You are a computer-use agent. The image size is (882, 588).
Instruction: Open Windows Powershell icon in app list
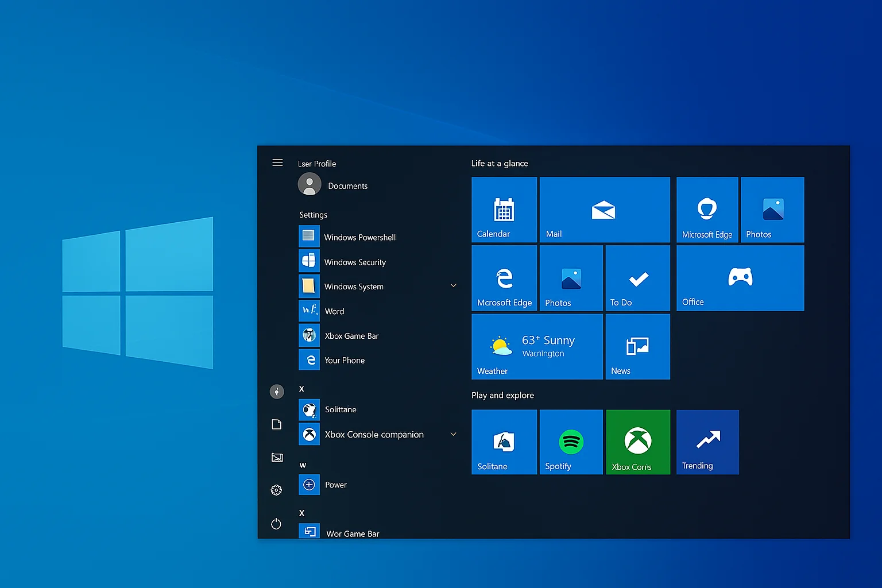[309, 236]
